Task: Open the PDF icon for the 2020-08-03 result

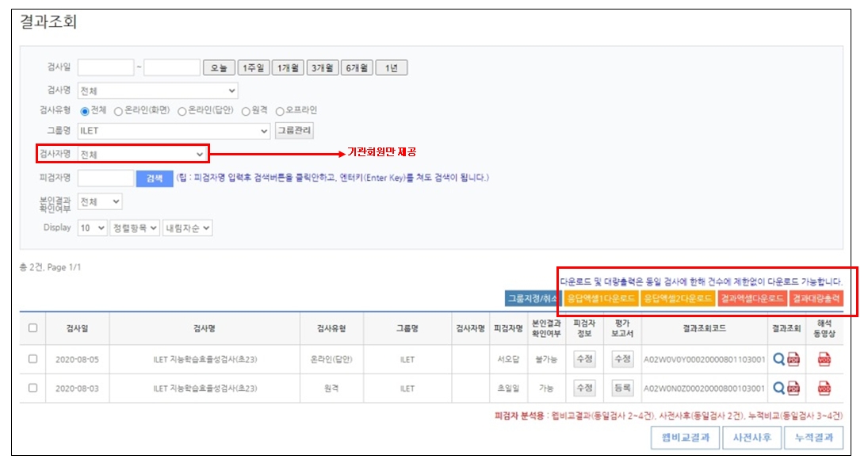Action: pos(793,388)
